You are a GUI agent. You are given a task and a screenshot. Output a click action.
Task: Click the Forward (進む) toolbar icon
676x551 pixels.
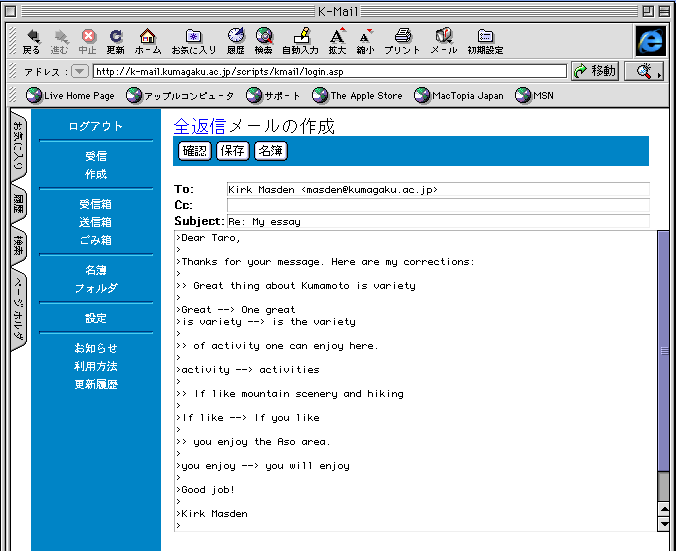pyautogui.click(x=59, y=41)
